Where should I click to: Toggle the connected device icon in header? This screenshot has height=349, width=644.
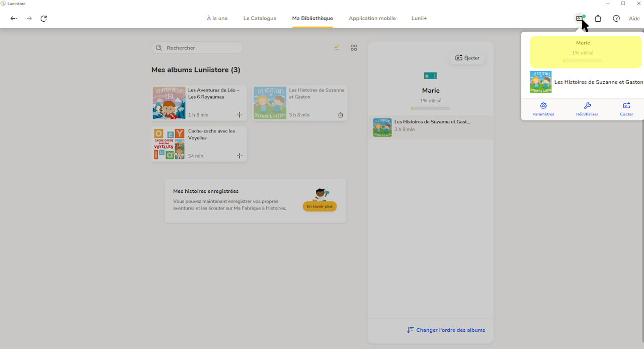(x=580, y=18)
